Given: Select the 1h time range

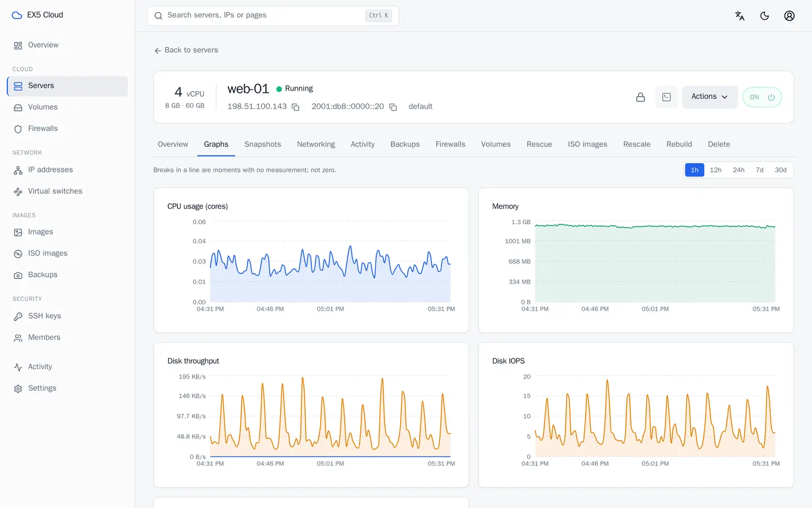Looking at the screenshot, I should 694,170.
